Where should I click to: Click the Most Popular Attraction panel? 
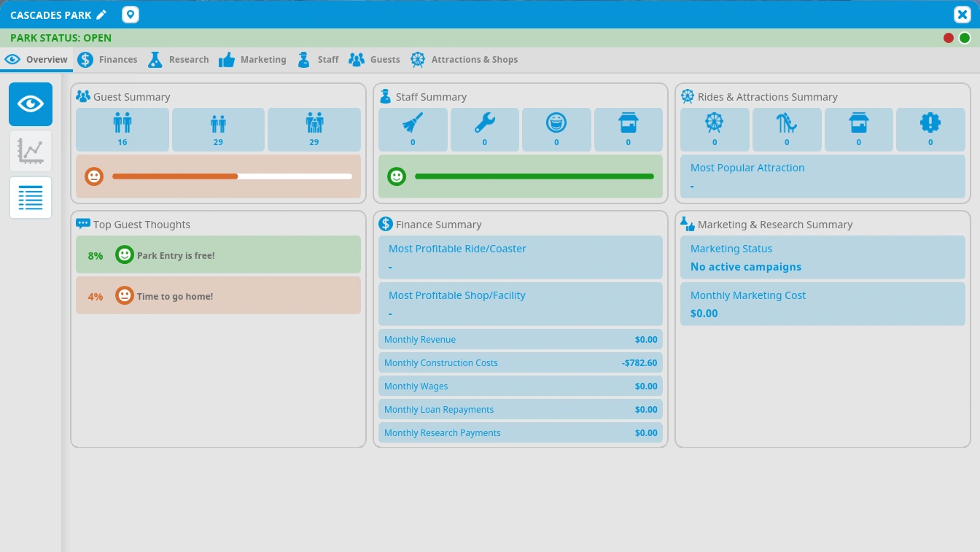click(822, 176)
